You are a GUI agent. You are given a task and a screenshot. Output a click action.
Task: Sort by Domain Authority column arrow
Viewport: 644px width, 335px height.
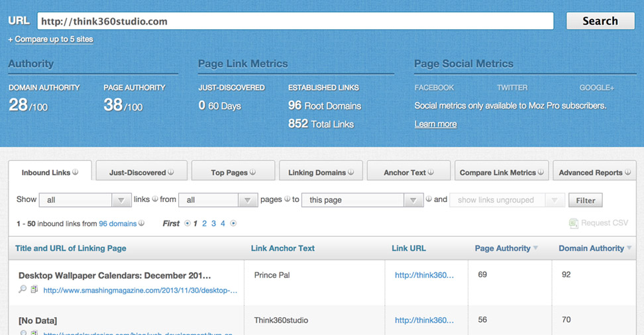pyautogui.click(x=629, y=248)
